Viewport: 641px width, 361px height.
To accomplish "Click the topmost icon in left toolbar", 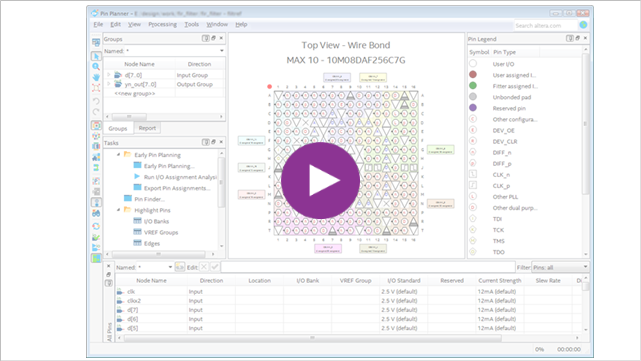I will [96, 42].
